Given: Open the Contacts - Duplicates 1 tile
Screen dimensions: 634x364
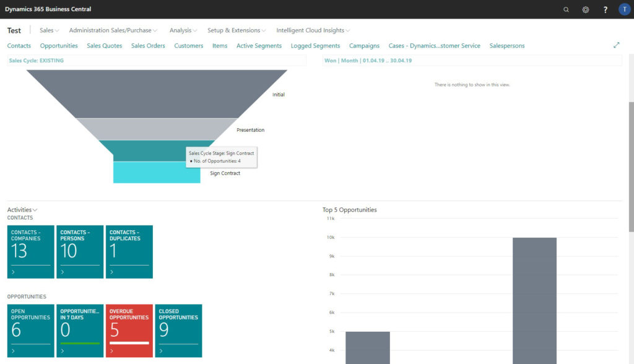Looking at the screenshot, I should coord(129,251).
